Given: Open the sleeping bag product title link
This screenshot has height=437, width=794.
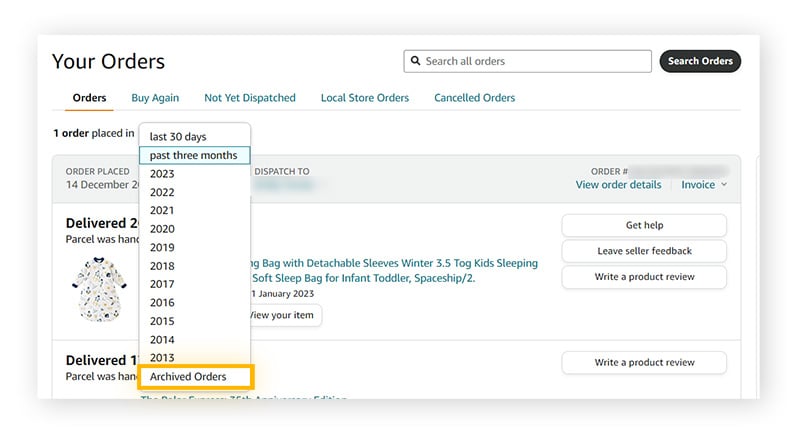Looking at the screenshot, I should (390, 270).
